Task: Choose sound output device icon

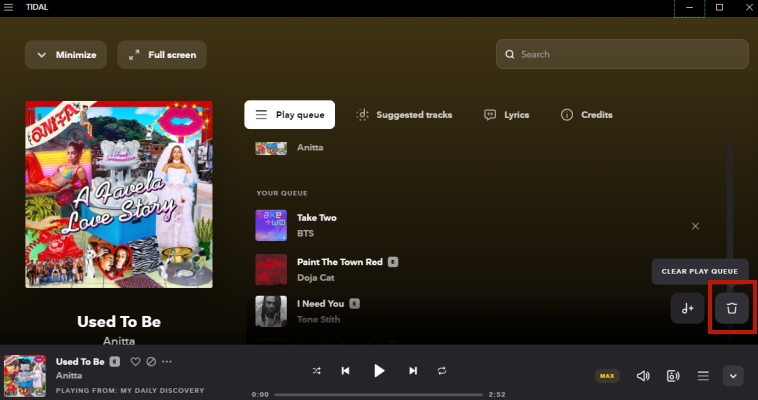Action: point(673,376)
